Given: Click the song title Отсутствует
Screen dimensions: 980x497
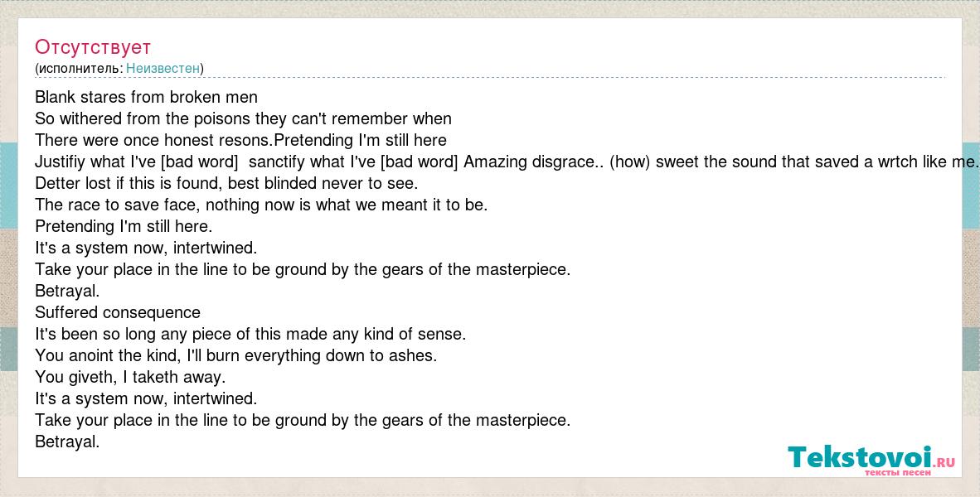Looking at the screenshot, I should coord(93,47).
